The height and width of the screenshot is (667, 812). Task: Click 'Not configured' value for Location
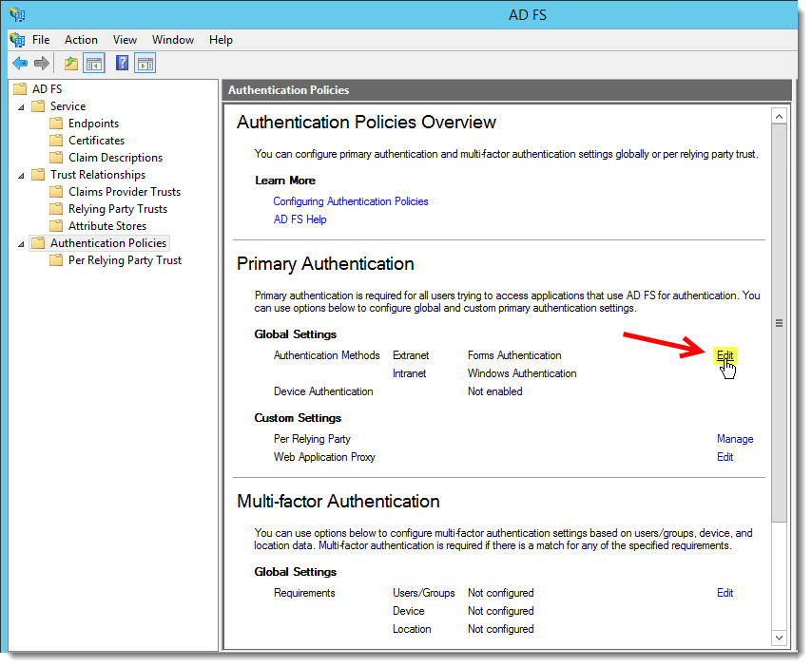click(500, 629)
